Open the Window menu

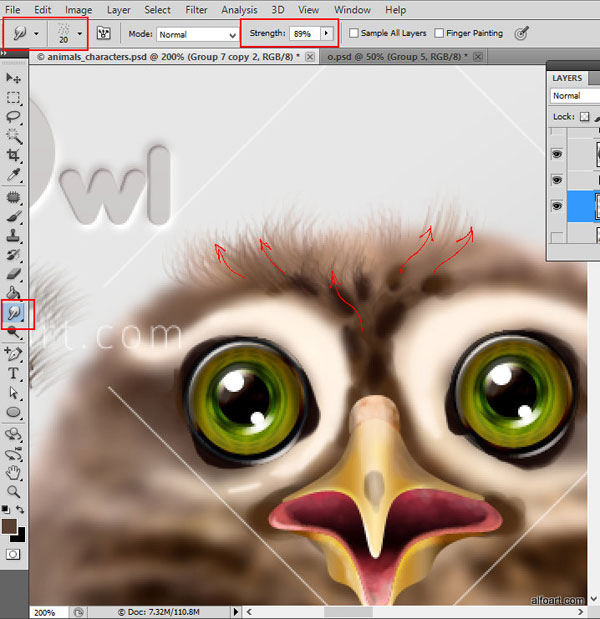(352, 10)
